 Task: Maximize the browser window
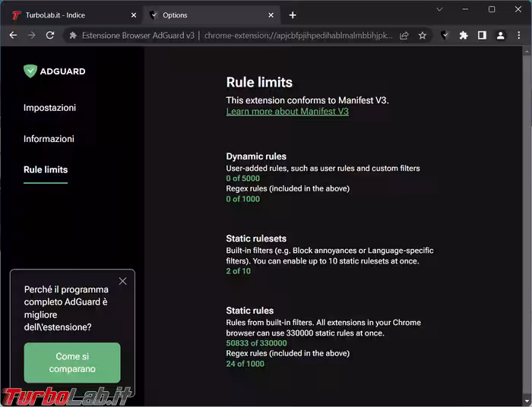(x=492, y=9)
